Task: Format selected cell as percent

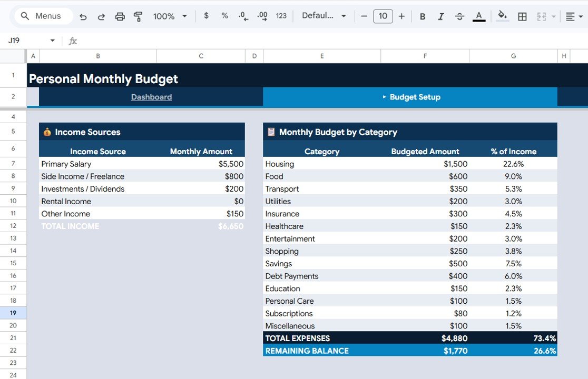Action: 224,16
